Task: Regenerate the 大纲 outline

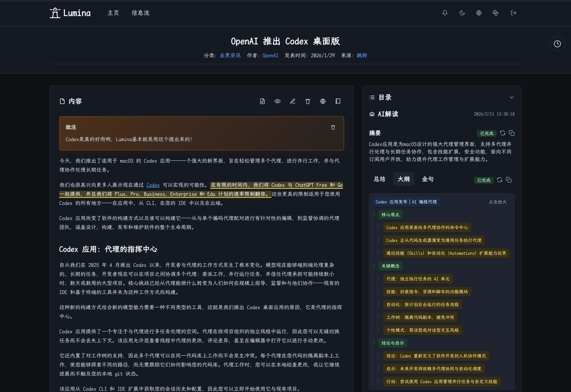Action: 499,180
